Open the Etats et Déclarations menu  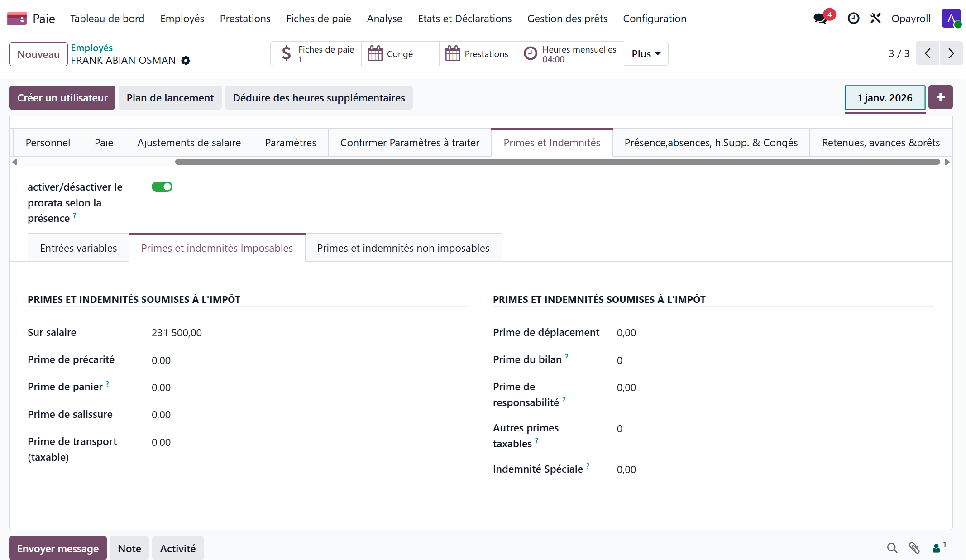coord(464,19)
